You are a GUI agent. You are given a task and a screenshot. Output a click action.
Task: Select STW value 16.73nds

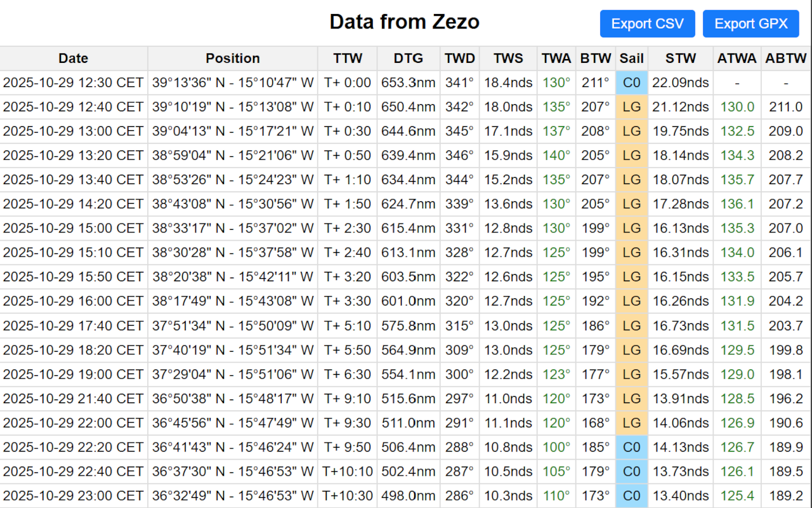tap(681, 326)
